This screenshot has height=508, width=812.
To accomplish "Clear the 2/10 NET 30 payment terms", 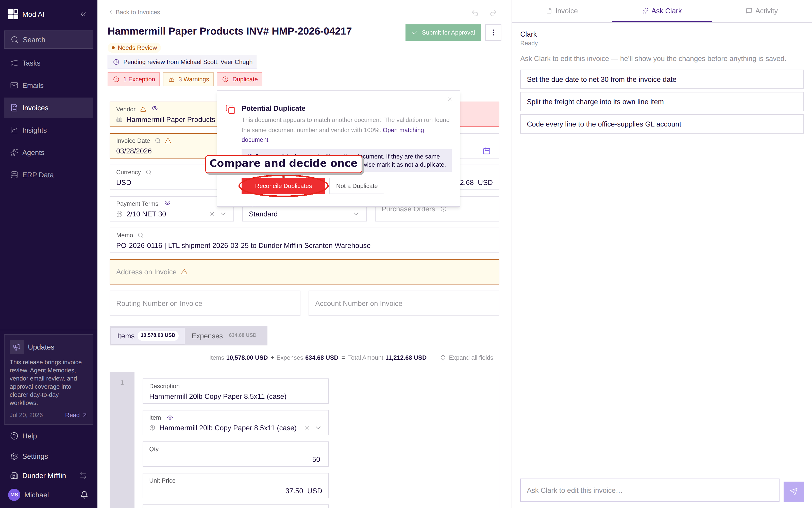I will click(x=212, y=214).
